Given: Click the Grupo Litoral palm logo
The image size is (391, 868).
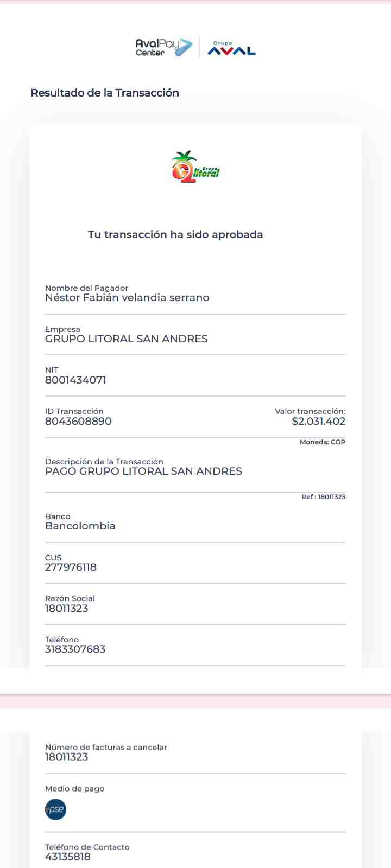Looking at the screenshot, I should [195, 167].
